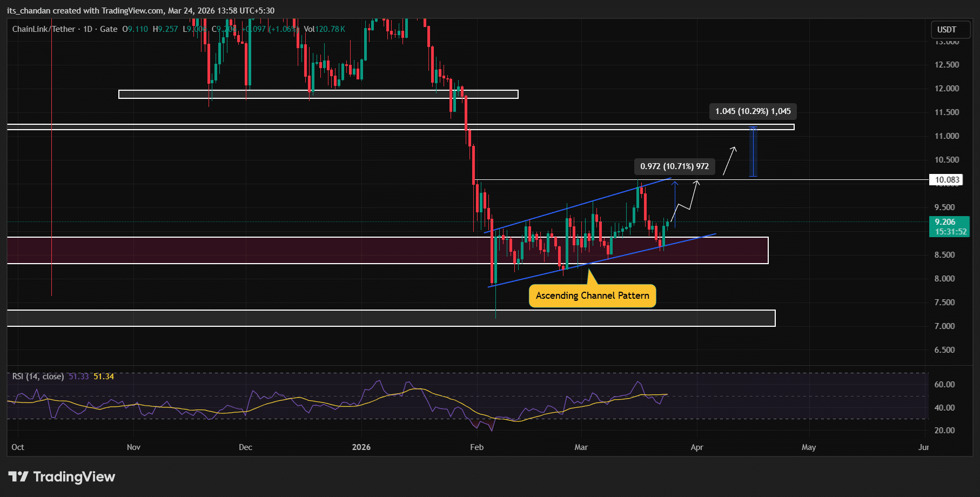Click the yellow callout pointer above the pattern label
Image resolution: width=980 pixels, height=497 pixels.
[x=592, y=278]
